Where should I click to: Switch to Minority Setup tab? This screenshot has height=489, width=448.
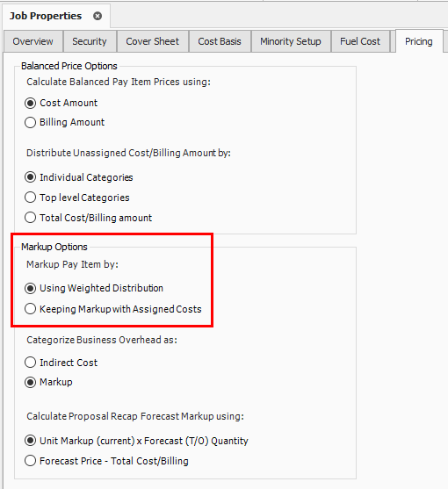[291, 41]
